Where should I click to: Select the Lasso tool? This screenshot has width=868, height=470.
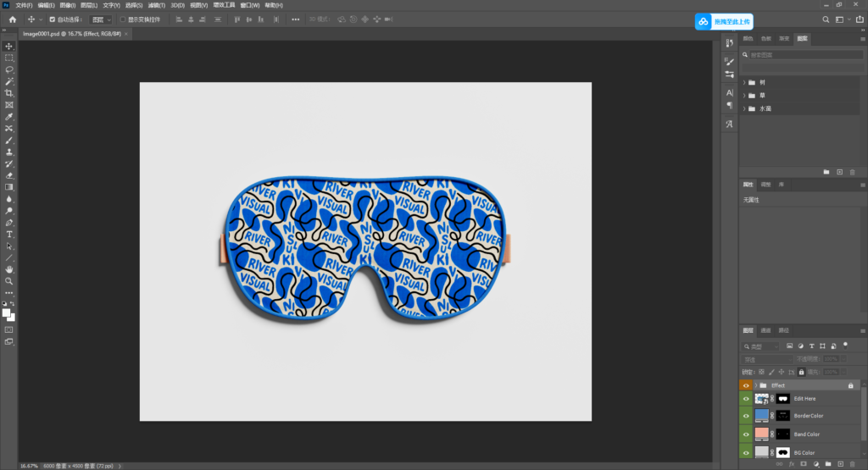(x=8, y=69)
